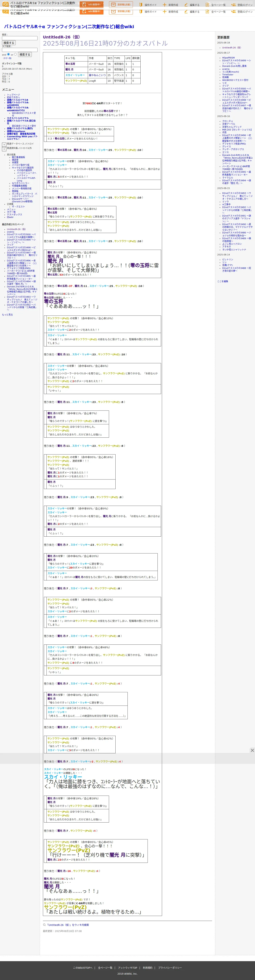Open ザ・クエスト link under 企画集
Image resolution: width=255 pixels, height=980 pixels.
tap(18, 207)
